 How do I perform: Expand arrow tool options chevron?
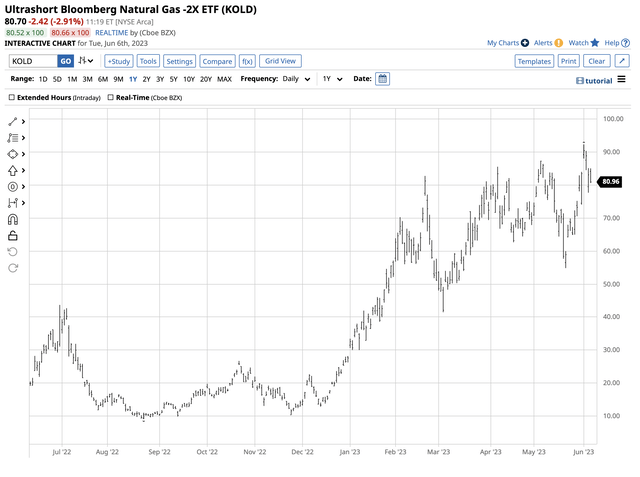coord(24,170)
